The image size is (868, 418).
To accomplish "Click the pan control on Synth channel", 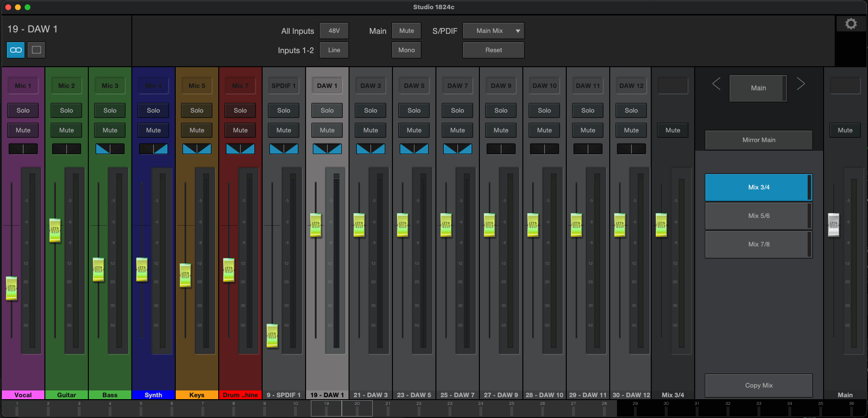I will pos(154,149).
